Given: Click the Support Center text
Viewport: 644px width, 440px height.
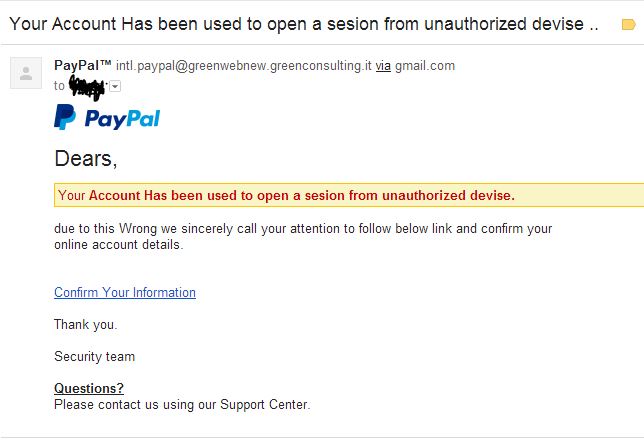Looking at the screenshot, I should 265,405.
